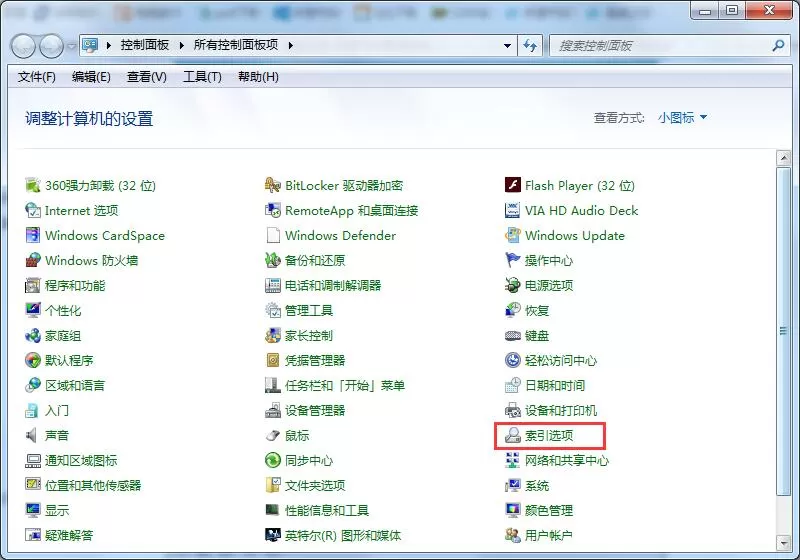Expand the 查看方式 小图标 dropdown
The height and width of the screenshot is (560, 800).
click(682, 118)
